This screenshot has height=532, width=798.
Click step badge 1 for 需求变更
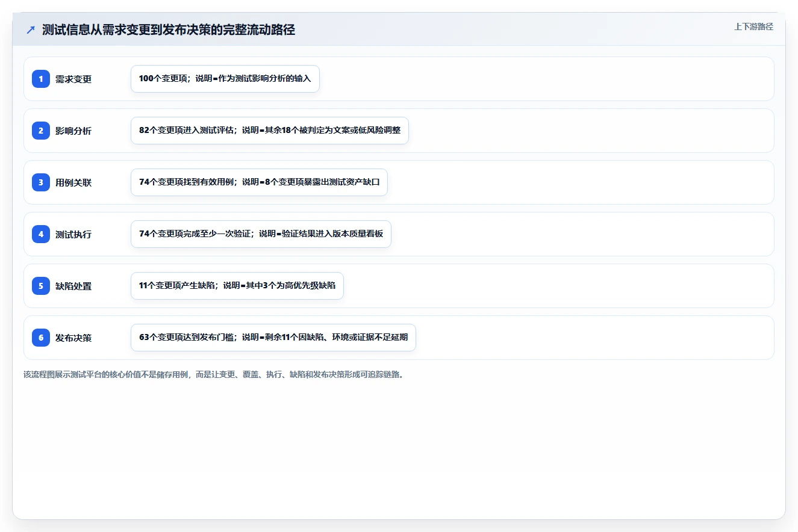(41, 79)
